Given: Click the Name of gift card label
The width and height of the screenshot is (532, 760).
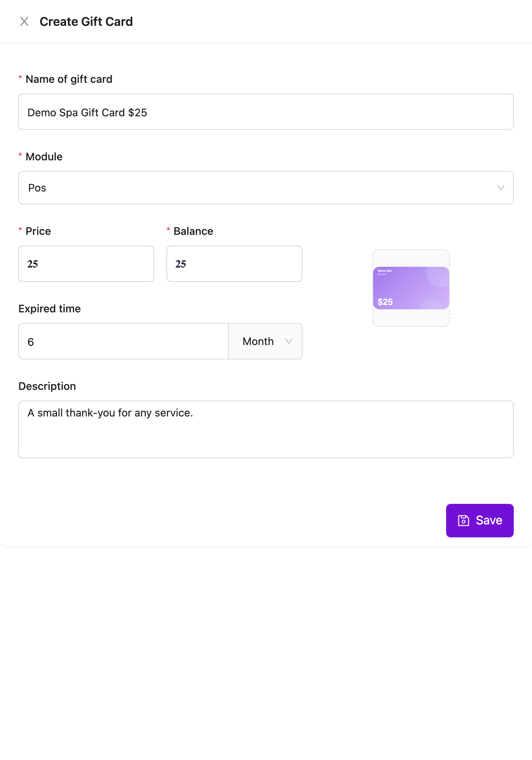Looking at the screenshot, I should point(69,79).
